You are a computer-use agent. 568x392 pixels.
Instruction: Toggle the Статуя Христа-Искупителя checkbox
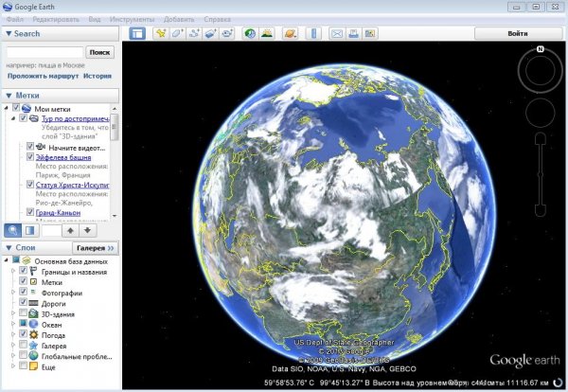[30, 184]
